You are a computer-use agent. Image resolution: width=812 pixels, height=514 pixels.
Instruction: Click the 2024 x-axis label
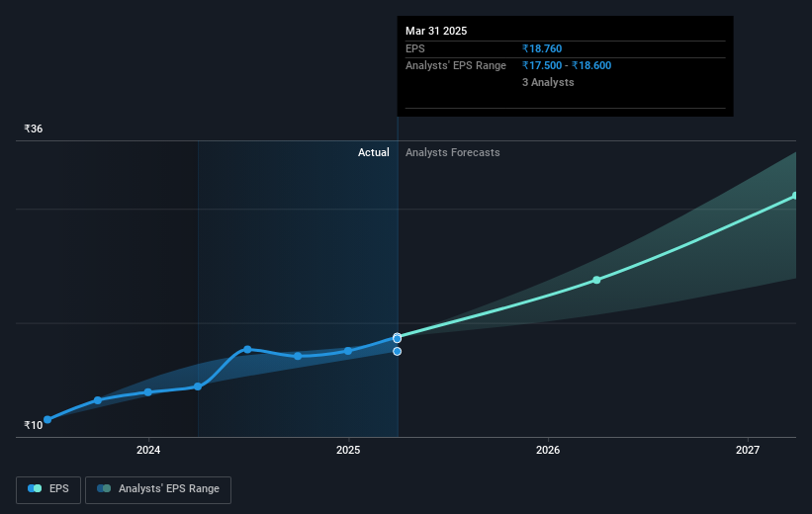coord(148,450)
